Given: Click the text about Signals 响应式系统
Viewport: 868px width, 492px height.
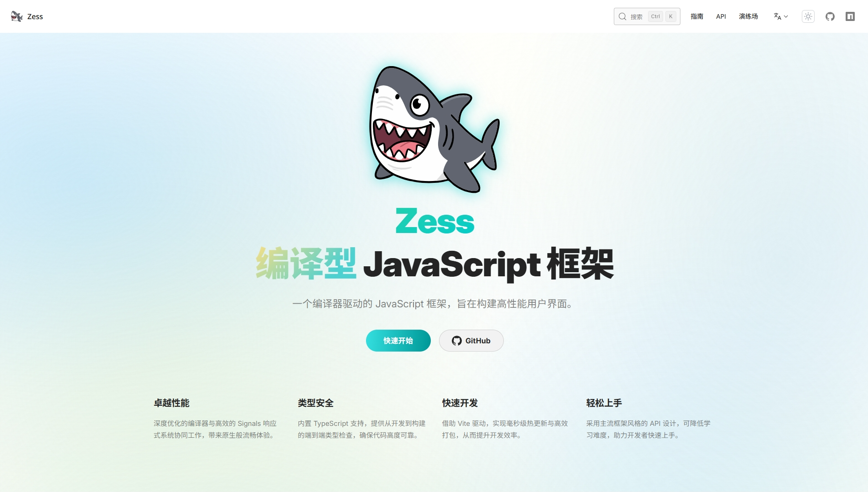Looking at the screenshot, I should point(215,429).
